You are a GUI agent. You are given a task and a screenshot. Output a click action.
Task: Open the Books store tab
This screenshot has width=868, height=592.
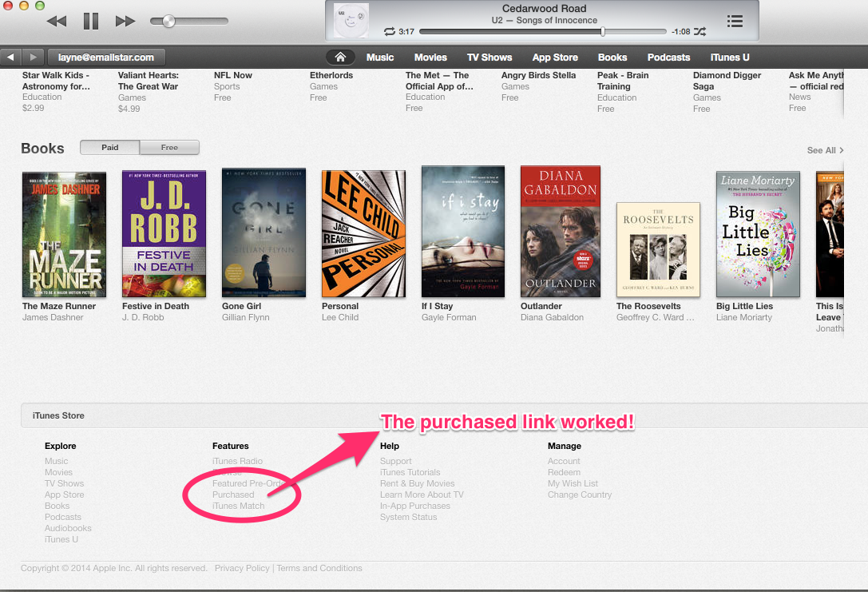pyautogui.click(x=612, y=57)
